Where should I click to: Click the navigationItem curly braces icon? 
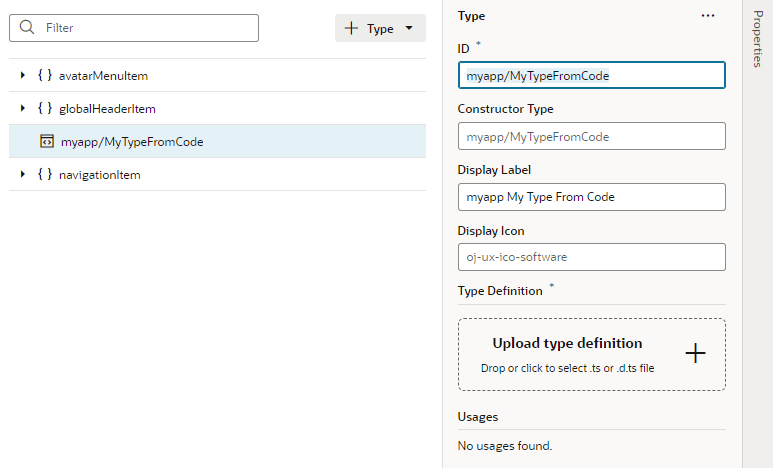[x=45, y=175]
